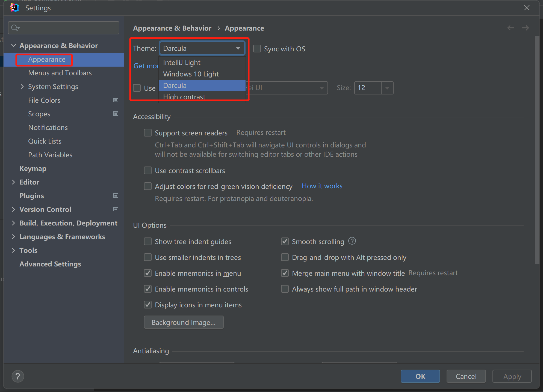Collapse the Appearance & Behavior section
This screenshot has width=543, height=392.
coord(14,45)
